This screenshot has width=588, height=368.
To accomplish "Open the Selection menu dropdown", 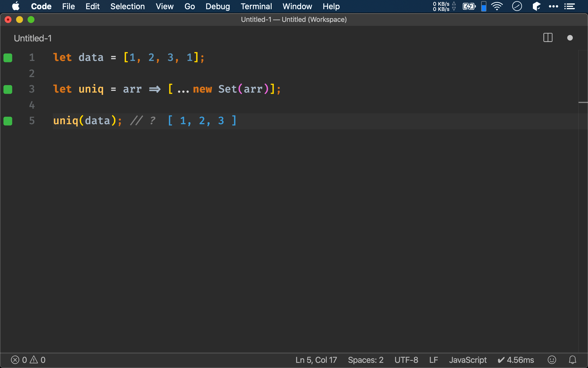I will pos(127,6).
